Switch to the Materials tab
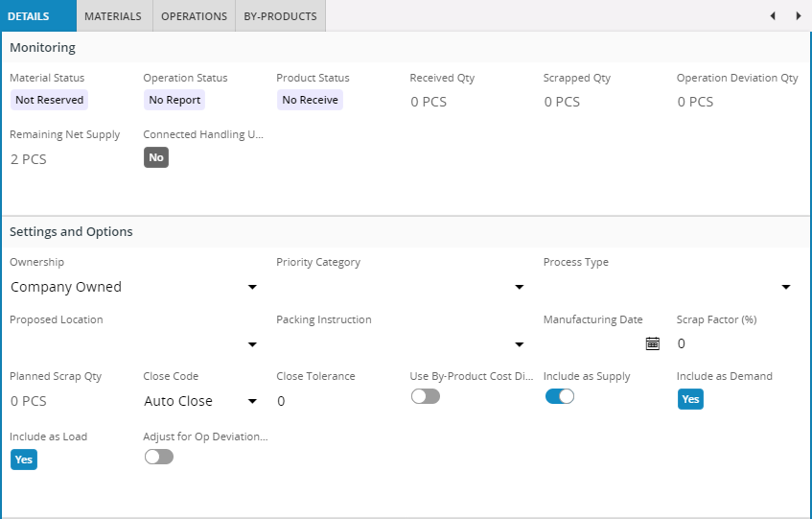The image size is (812, 519). click(x=113, y=16)
